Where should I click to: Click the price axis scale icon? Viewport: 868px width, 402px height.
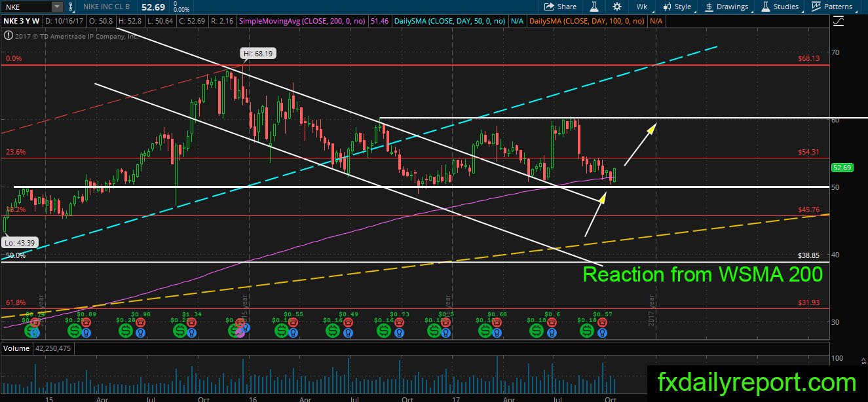tap(838, 22)
